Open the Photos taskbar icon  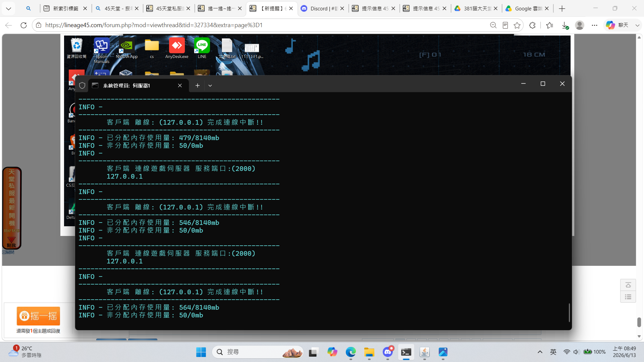tap(443, 352)
